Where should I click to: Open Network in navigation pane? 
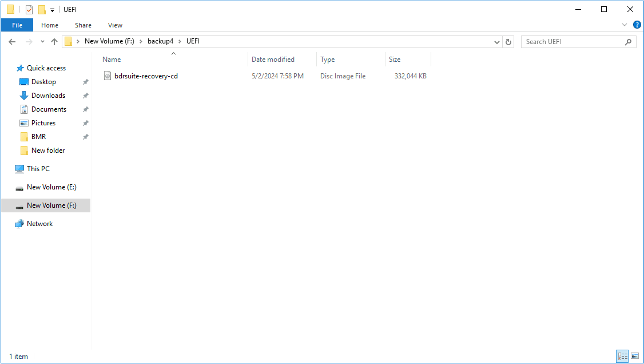39,224
